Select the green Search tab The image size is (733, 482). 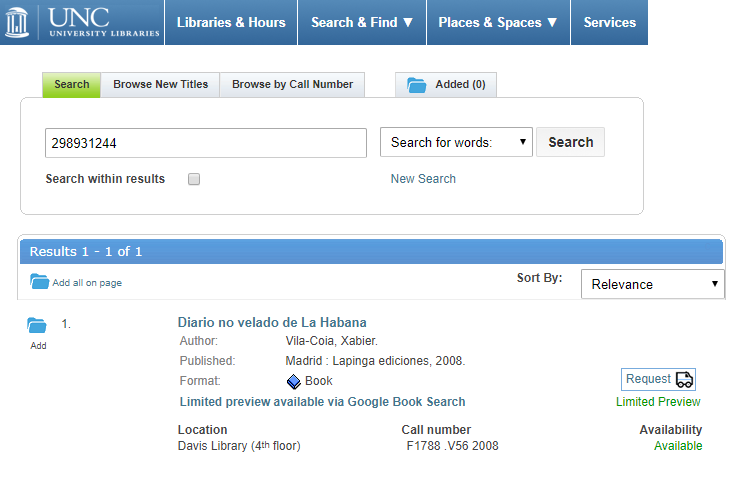(x=72, y=85)
